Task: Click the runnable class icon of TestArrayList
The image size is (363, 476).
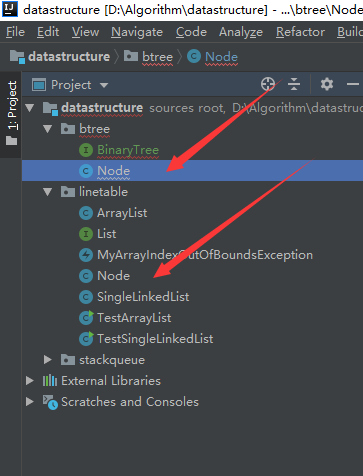Action: [x=86, y=318]
